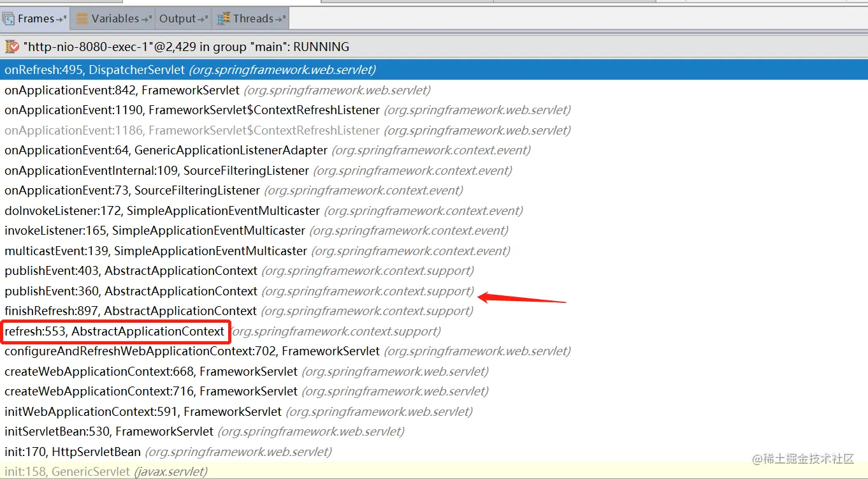
Task: Open the Threads tab
Action: pyautogui.click(x=251, y=18)
